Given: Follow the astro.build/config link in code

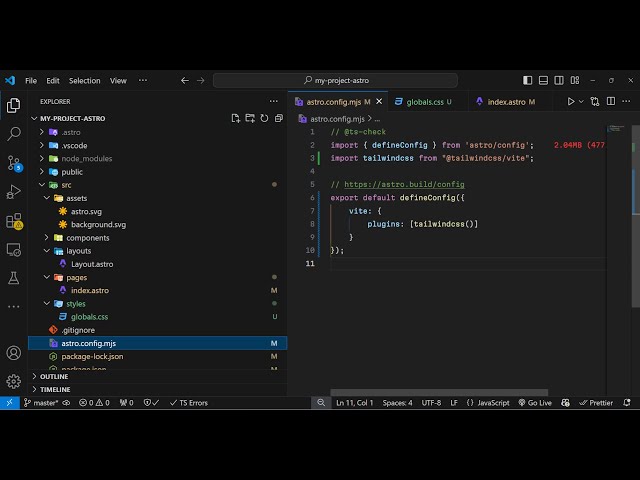Looking at the screenshot, I should point(404,184).
